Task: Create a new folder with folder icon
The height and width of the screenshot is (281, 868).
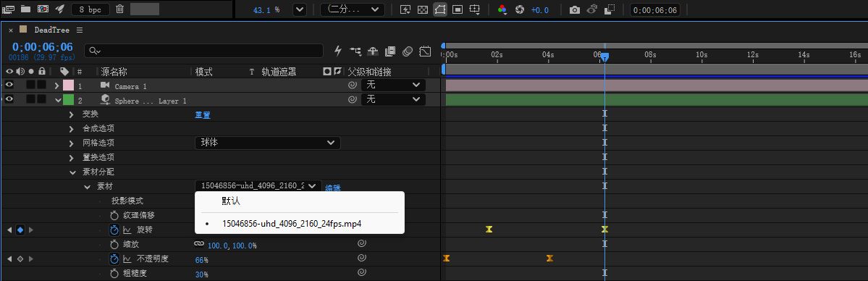Action: point(25,9)
